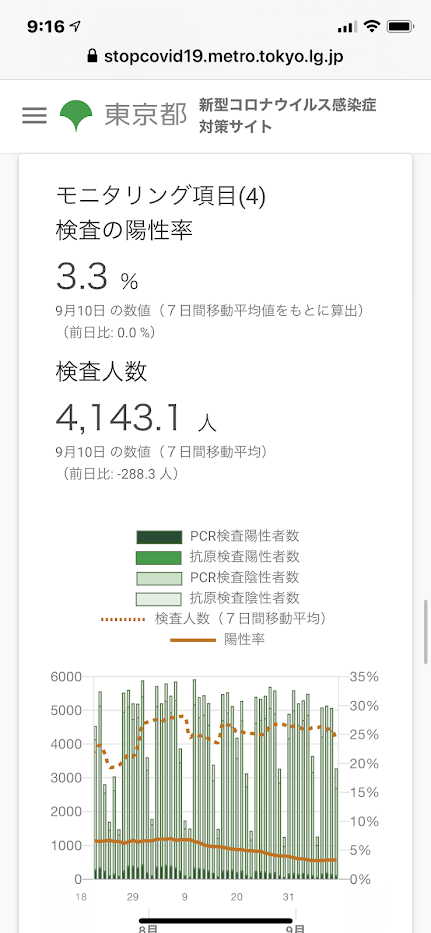Toggle the dotted 検査人数 moving average legend
This screenshot has width=431, height=933.
(x=216, y=619)
